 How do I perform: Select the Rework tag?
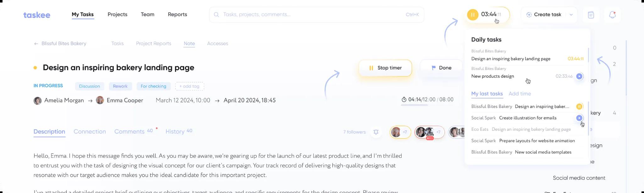120,86
